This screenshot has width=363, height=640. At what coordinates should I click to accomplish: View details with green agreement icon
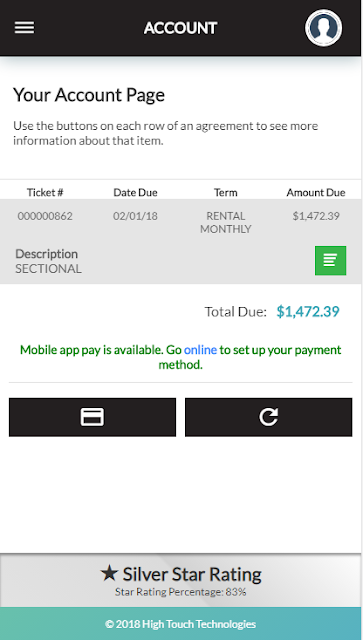(x=330, y=260)
